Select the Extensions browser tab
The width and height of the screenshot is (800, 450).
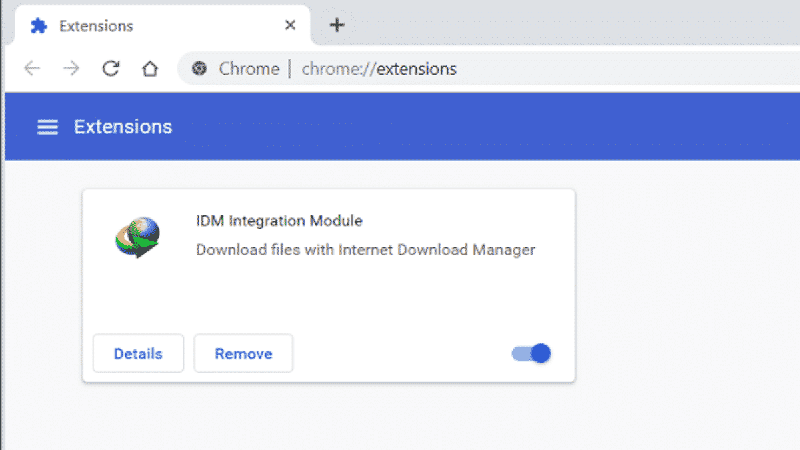[x=162, y=26]
